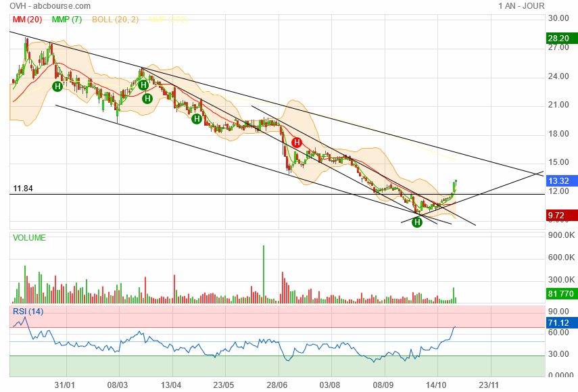Click the 14/10 date on the time axis

click(x=436, y=385)
